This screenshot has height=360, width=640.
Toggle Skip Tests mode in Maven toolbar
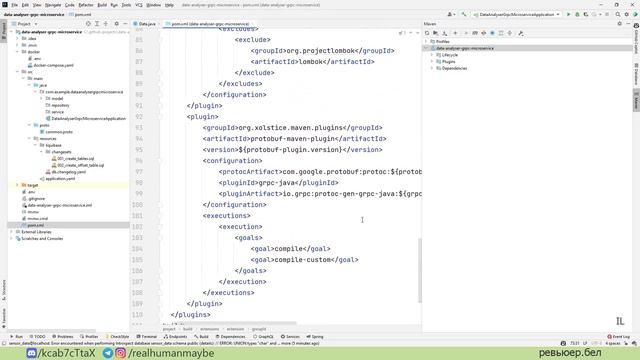492,33
